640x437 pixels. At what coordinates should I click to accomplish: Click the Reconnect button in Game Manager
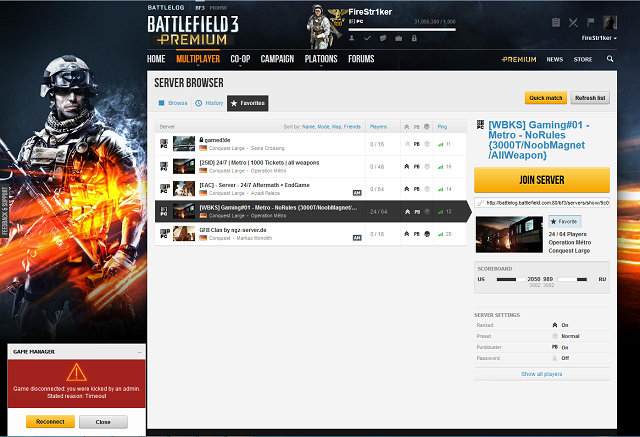[x=50, y=421]
